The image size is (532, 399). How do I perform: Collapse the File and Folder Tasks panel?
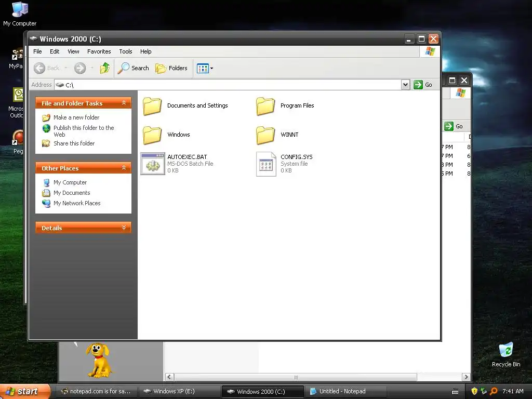124,103
